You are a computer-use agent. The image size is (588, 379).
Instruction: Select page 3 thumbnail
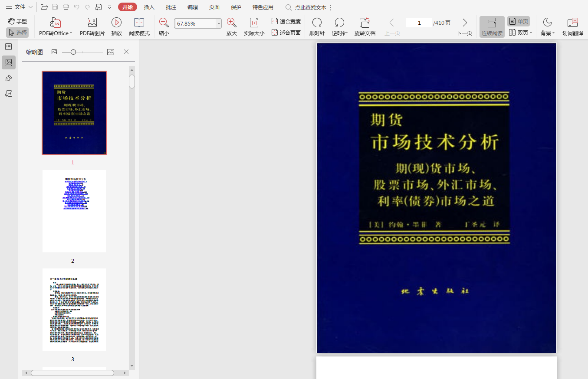74,310
